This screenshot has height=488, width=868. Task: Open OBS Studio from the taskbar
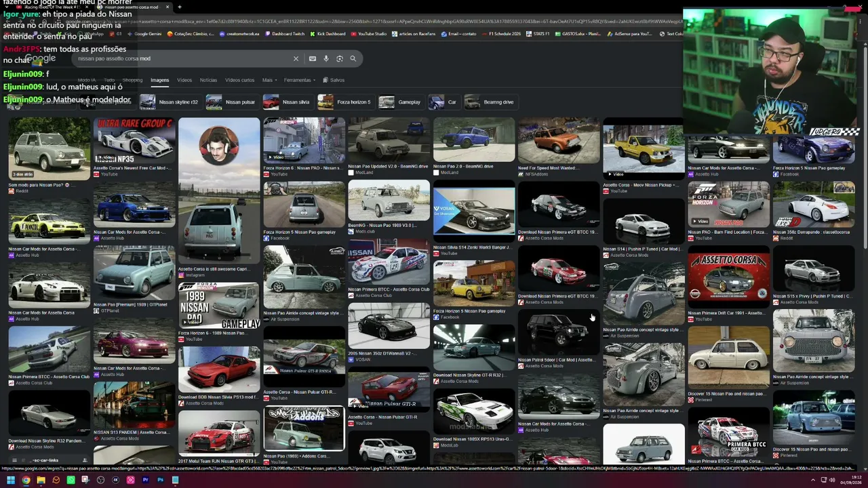(x=100, y=480)
